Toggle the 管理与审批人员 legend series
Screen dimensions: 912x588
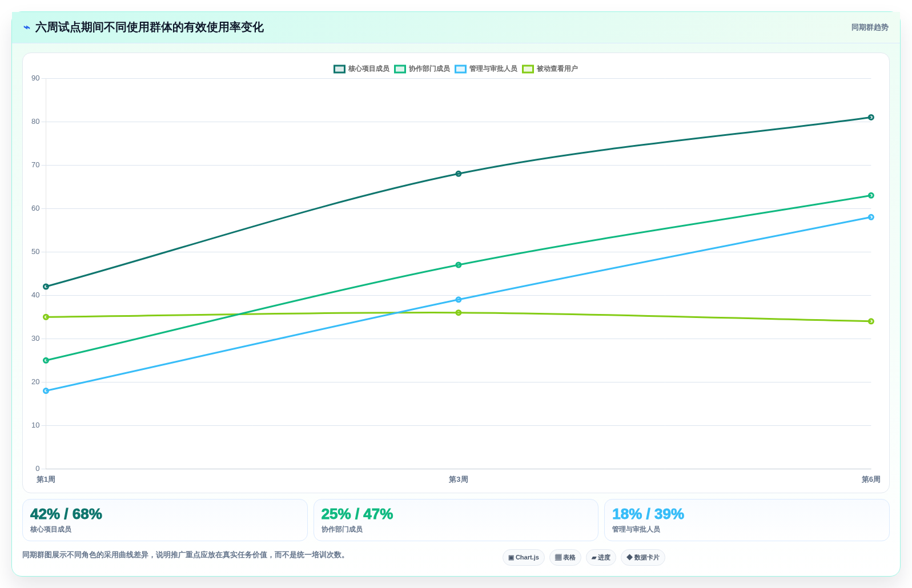pyautogui.click(x=486, y=69)
